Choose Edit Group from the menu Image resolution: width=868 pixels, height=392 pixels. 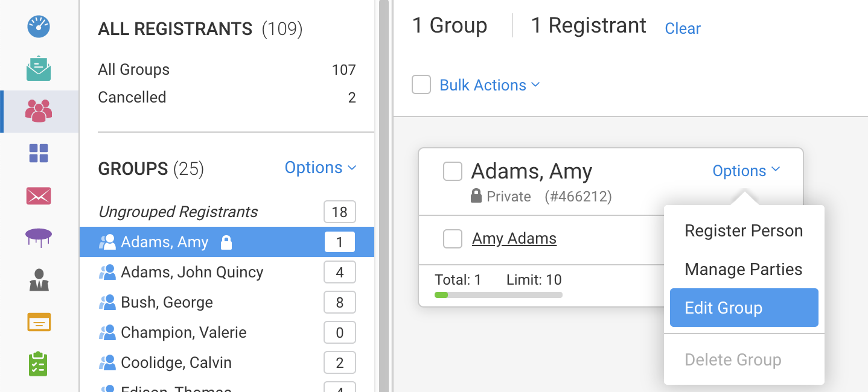[744, 308]
